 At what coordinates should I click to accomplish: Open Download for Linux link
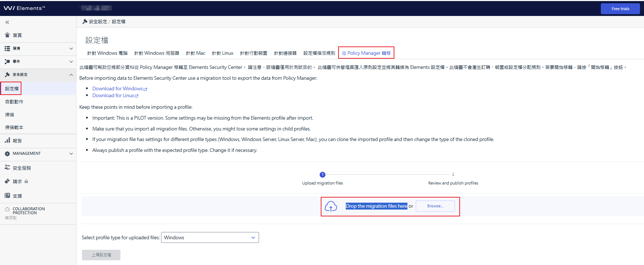pos(113,96)
